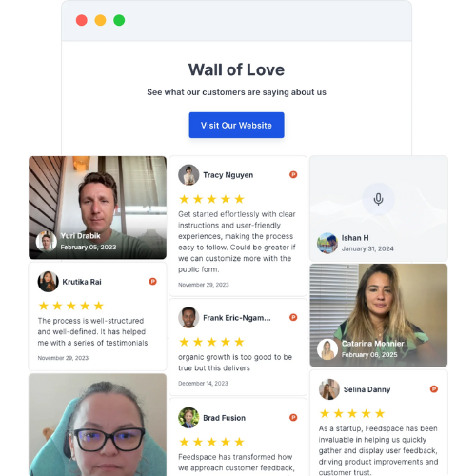
Task: Click Tracy Nguyen's five-star rating
Action: (x=211, y=199)
